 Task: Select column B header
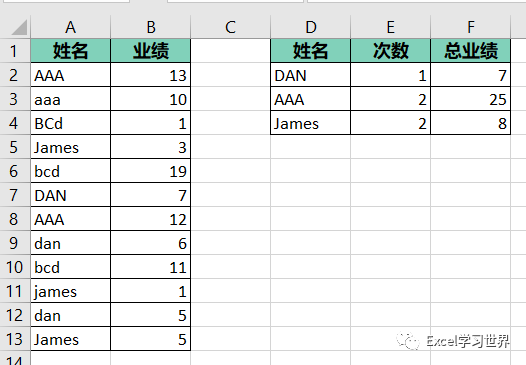click(x=151, y=27)
